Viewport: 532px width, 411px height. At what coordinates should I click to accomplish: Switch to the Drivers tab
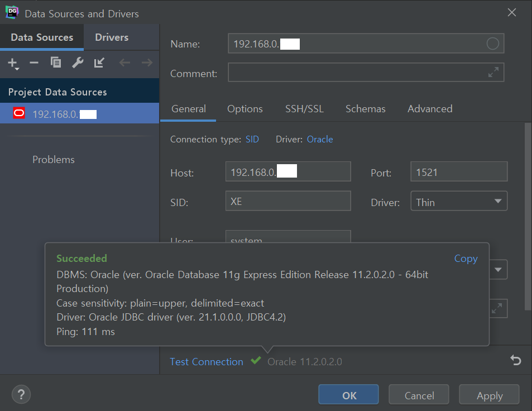coord(112,37)
